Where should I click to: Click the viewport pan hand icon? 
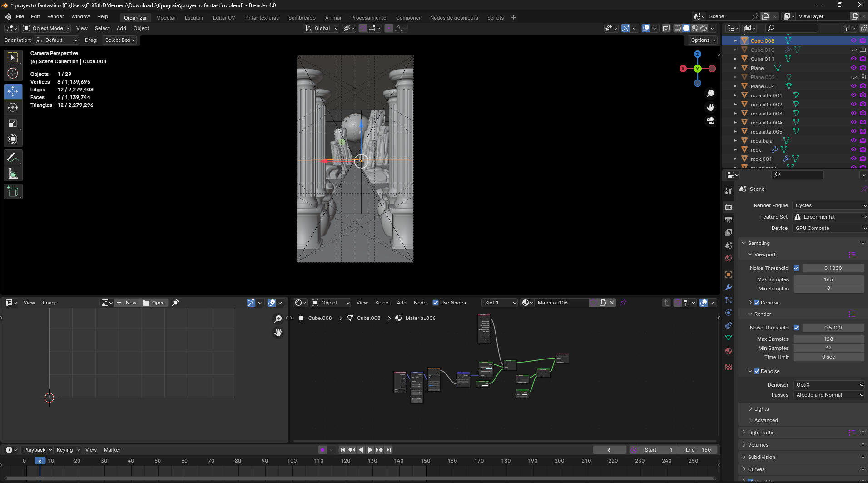click(710, 107)
